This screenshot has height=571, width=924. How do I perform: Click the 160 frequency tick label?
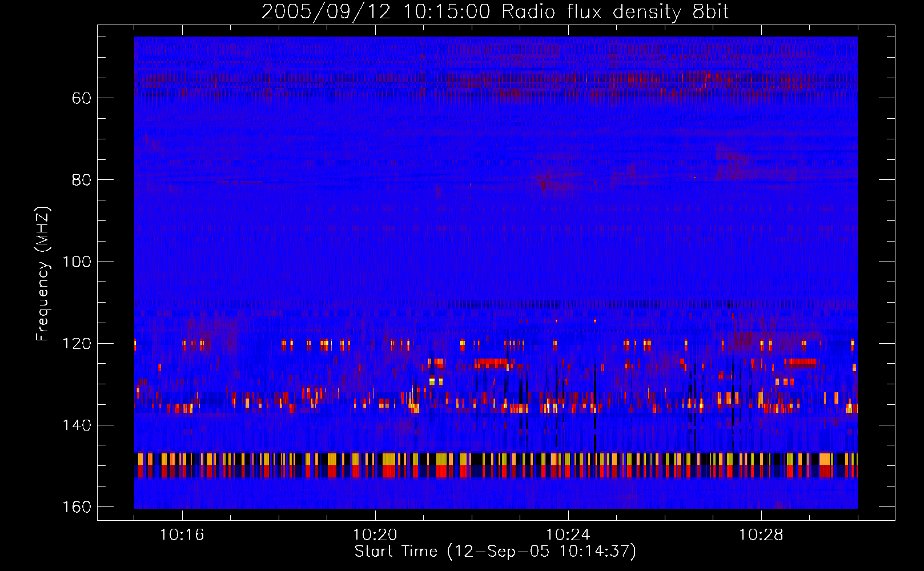point(77,507)
